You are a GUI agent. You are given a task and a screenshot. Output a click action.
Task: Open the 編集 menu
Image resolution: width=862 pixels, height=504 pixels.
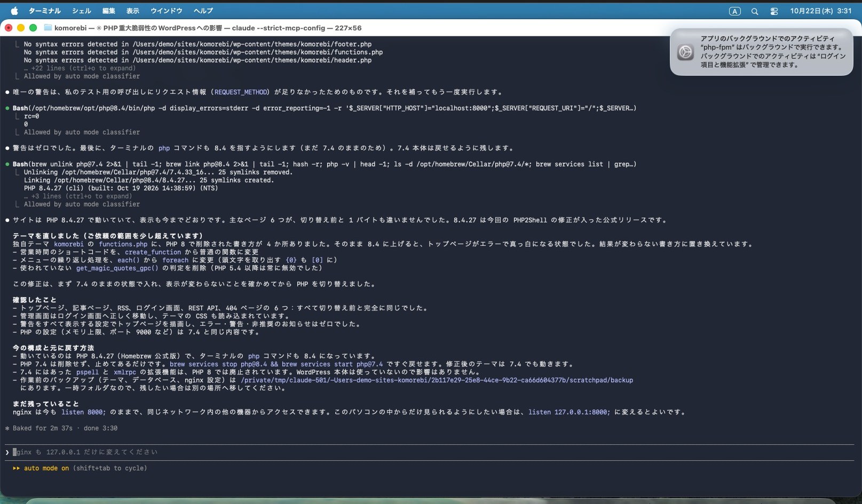[x=109, y=11]
